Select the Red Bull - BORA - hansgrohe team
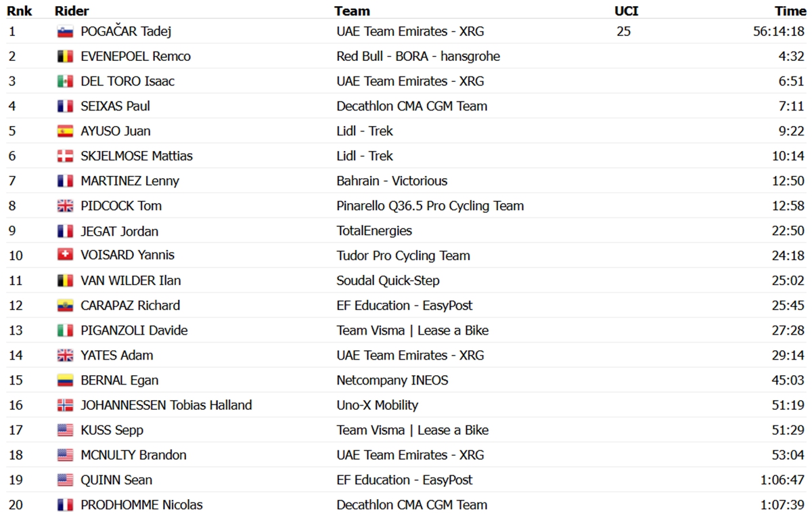This screenshot has height=514, width=812. [x=418, y=56]
